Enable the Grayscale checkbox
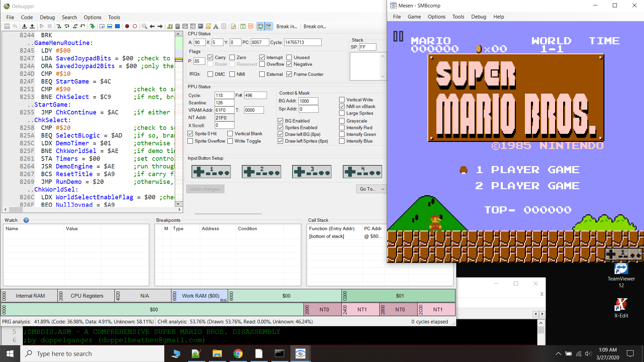 point(342,121)
